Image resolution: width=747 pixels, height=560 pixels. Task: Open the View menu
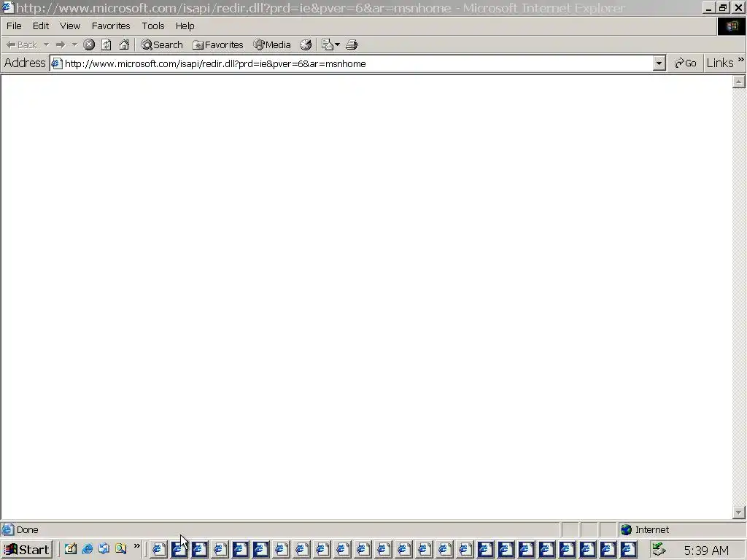coord(70,26)
